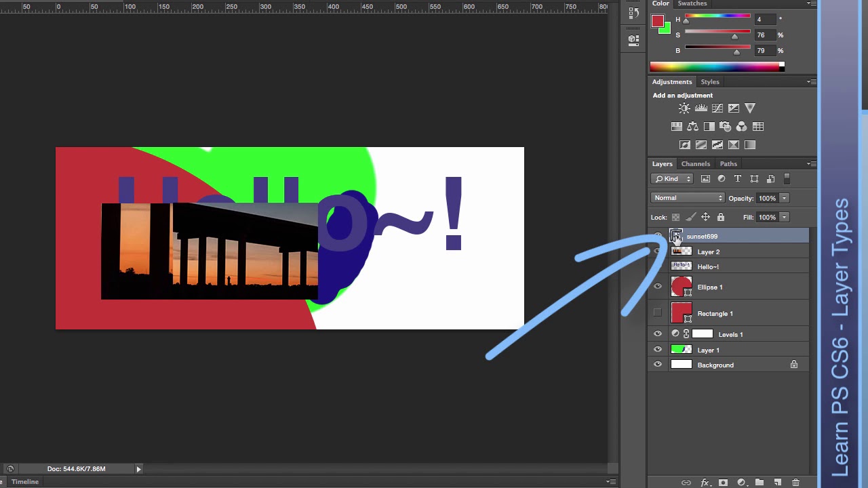Add a Channel Mixer adjustment

click(x=741, y=127)
